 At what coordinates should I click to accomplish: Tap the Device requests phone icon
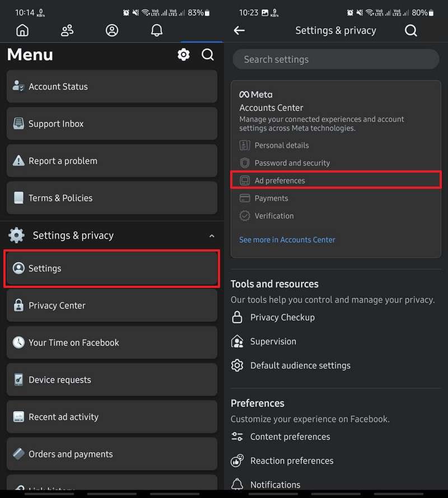18,380
